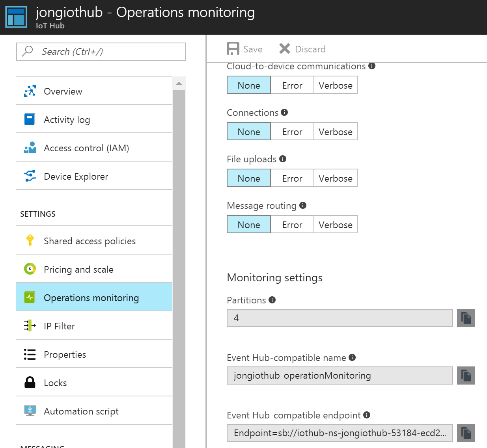Click into the sidebar search box
This screenshot has width=487, height=448.
coord(106,52)
